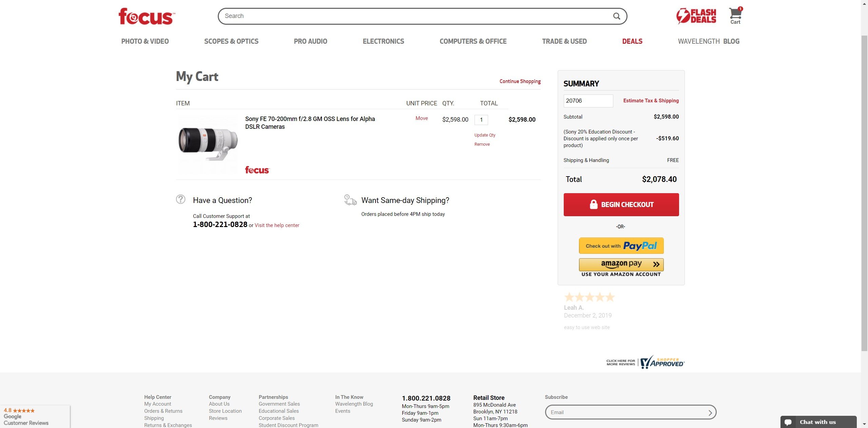Click the small Focus seller logo
Viewport: 868px width, 428px height.
(257, 170)
